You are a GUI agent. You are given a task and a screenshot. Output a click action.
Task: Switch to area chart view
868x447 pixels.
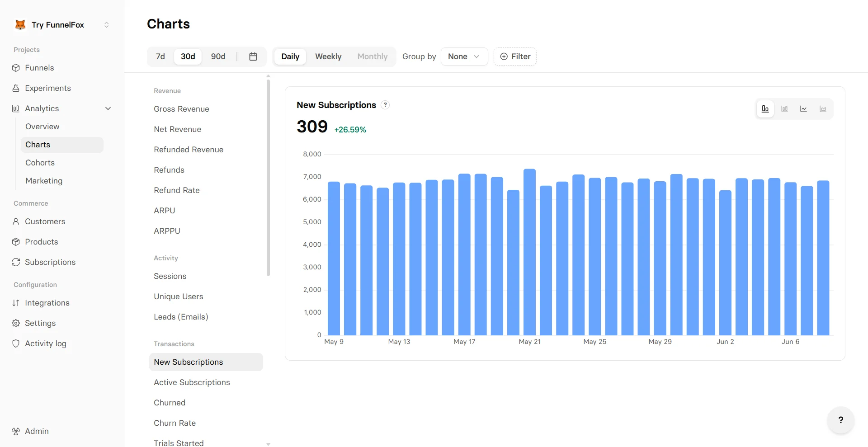[x=823, y=109]
